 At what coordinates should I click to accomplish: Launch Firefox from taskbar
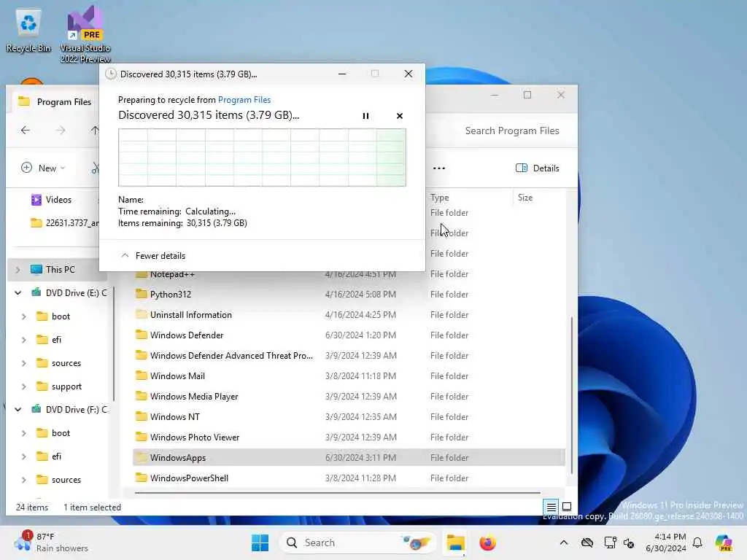click(487, 542)
